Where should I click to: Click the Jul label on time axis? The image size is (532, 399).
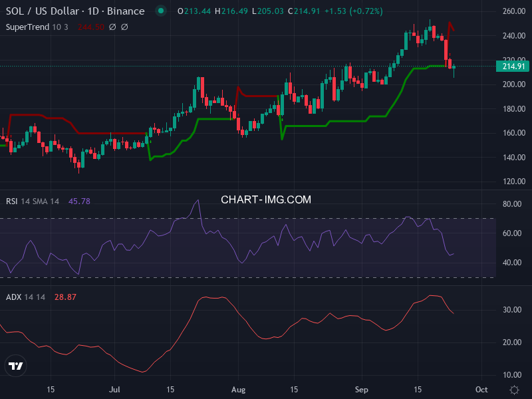(115, 390)
